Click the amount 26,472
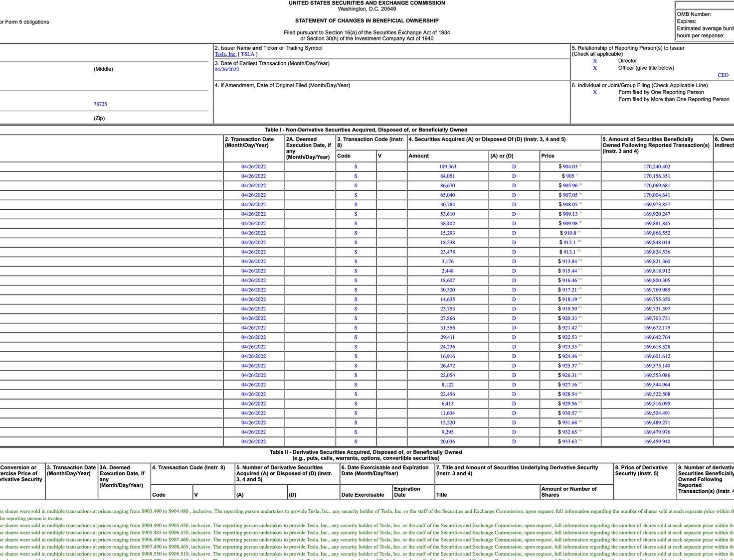The width and height of the screenshot is (734, 560). pos(448,366)
